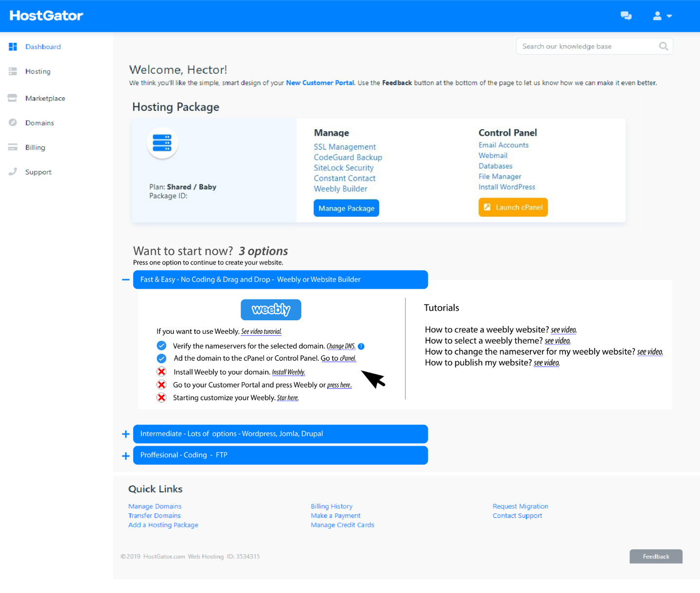
Task: Click the Star here link
Action: tap(288, 398)
